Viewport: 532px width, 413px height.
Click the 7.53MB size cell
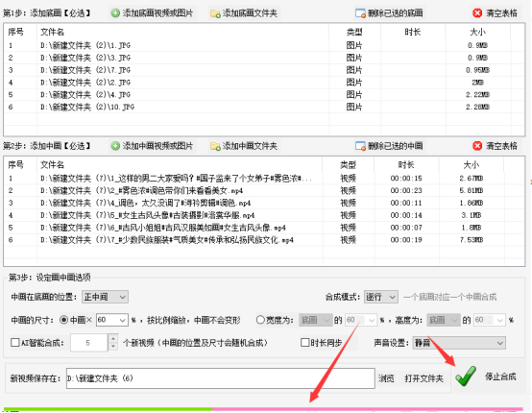pos(472,240)
